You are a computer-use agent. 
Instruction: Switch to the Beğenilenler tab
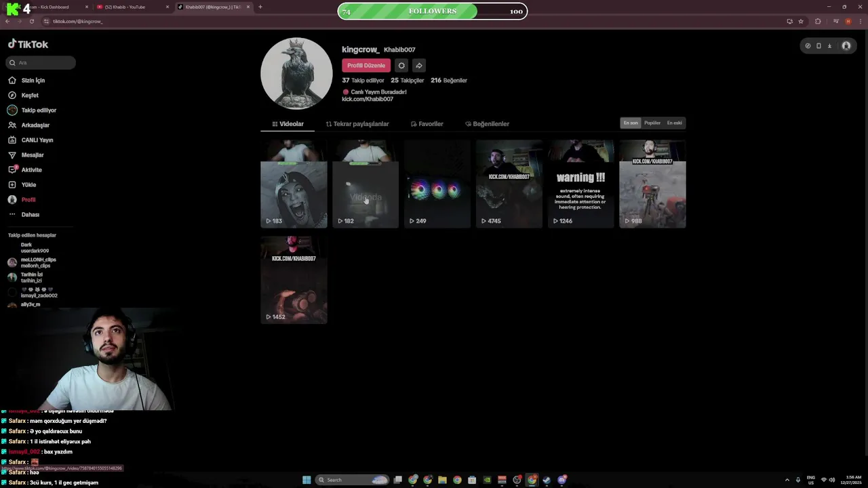click(487, 124)
